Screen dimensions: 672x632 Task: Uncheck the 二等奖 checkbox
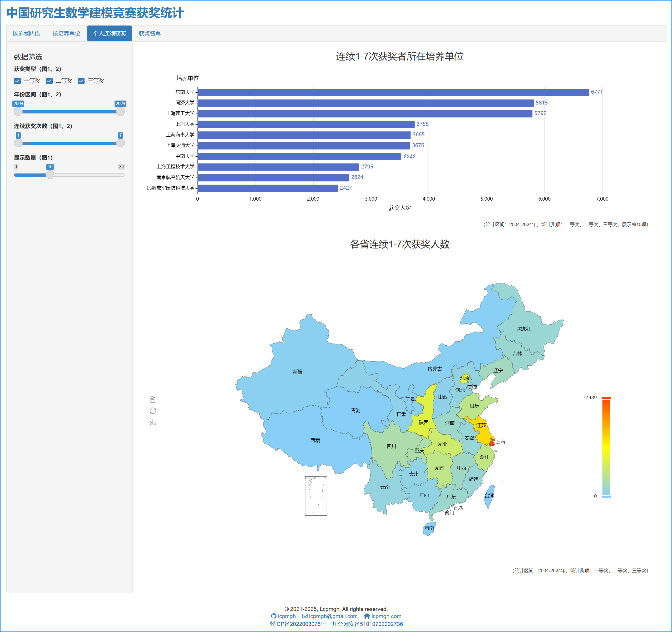coord(49,81)
